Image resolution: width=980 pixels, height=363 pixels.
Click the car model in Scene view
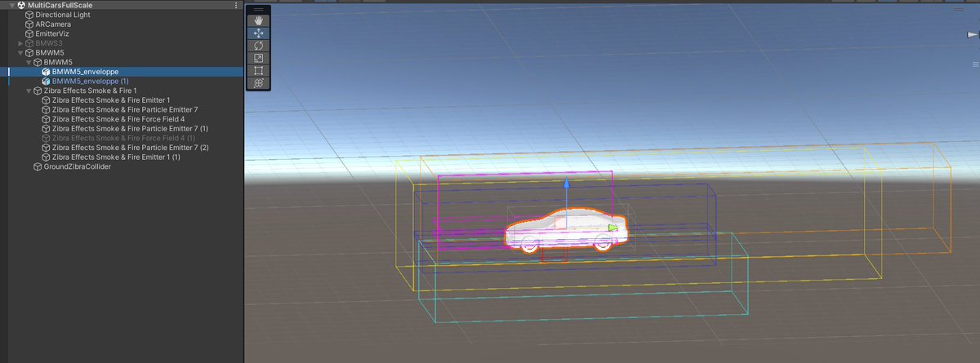click(567, 231)
